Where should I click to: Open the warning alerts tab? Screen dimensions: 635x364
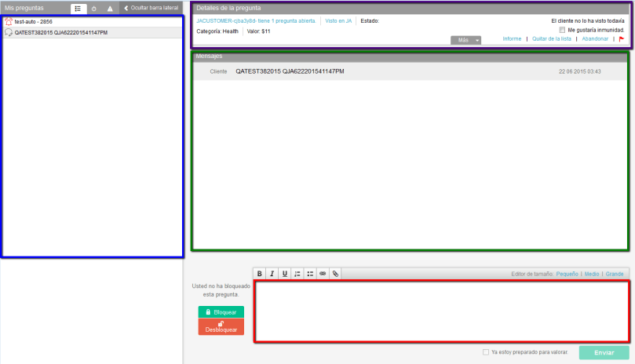pyautogui.click(x=109, y=8)
